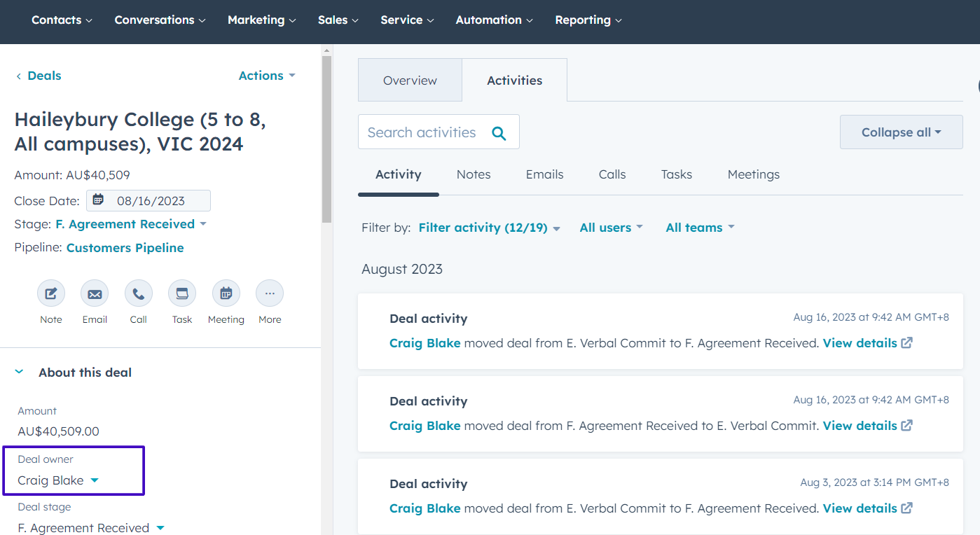Click in the Search activities field
Image resolution: width=980 pixels, height=535 pixels.
422,132
